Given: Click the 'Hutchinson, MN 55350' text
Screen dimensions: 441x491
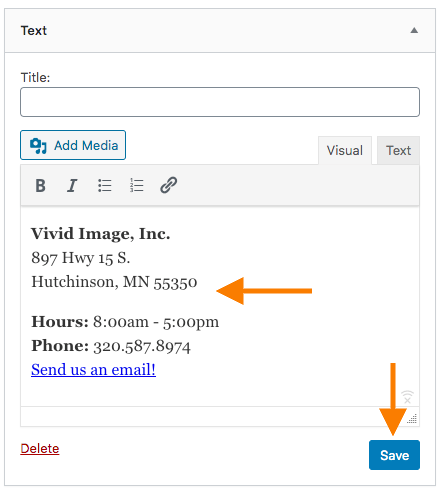Looking at the screenshot, I should [x=114, y=282].
